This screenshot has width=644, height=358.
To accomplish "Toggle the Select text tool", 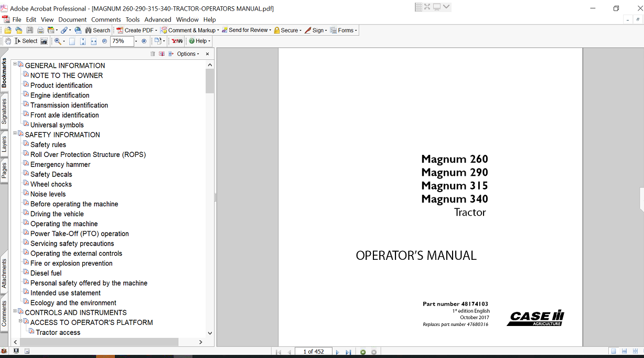I will pyautogui.click(x=26, y=41).
